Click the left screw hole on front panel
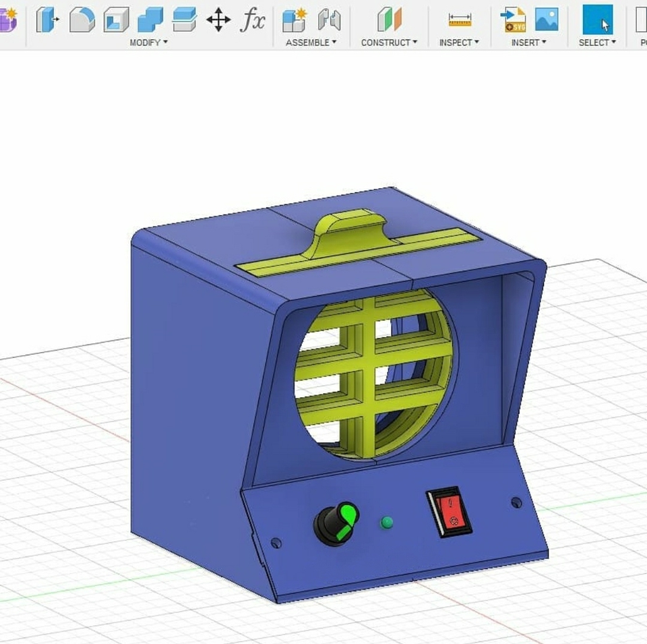Screen dimensions: 647x644 coord(276,543)
